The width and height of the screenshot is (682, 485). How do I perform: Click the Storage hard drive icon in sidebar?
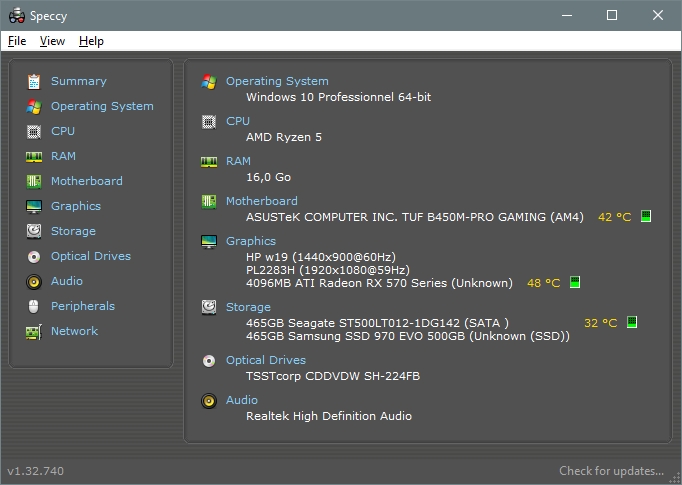[34, 231]
